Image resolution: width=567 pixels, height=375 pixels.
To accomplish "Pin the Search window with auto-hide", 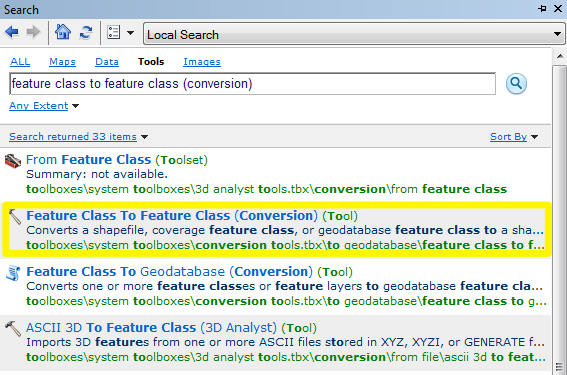I will click(542, 8).
